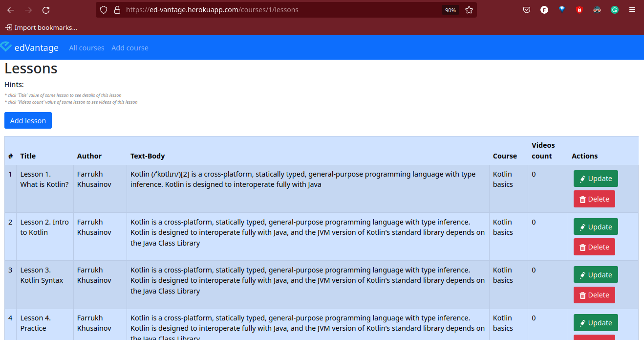Open Add course in the navbar
644x340 pixels.
pyautogui.click(x=130, y=48)
